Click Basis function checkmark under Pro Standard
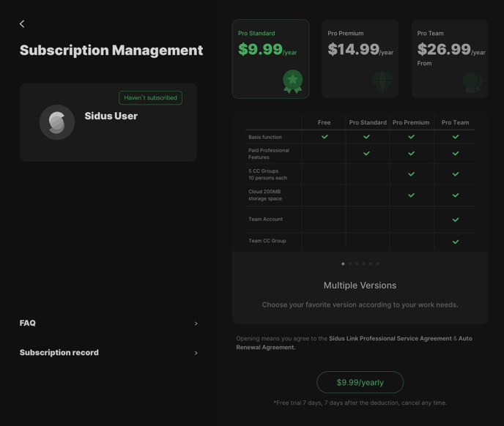The image size is (504, 426). pyautogui.click(x=366, y=137)
